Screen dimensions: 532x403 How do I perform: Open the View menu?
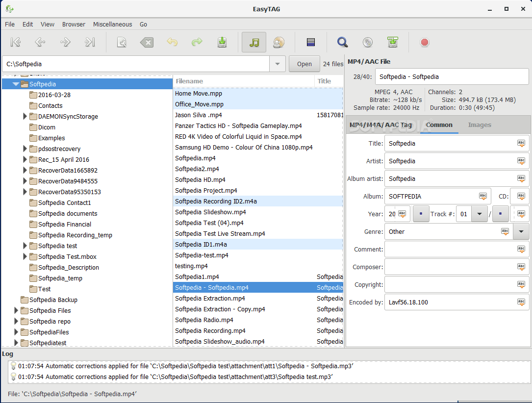[x=48, y=24]
